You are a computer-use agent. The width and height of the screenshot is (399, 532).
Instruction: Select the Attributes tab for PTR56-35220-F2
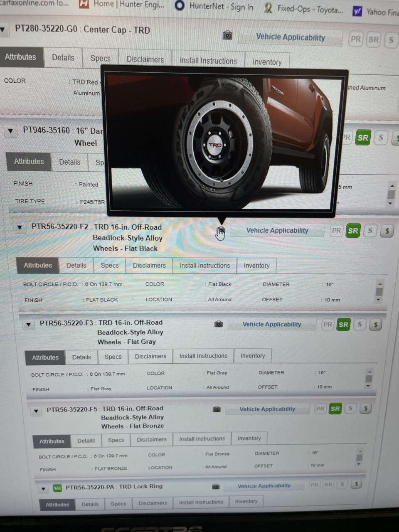[38, 265]
